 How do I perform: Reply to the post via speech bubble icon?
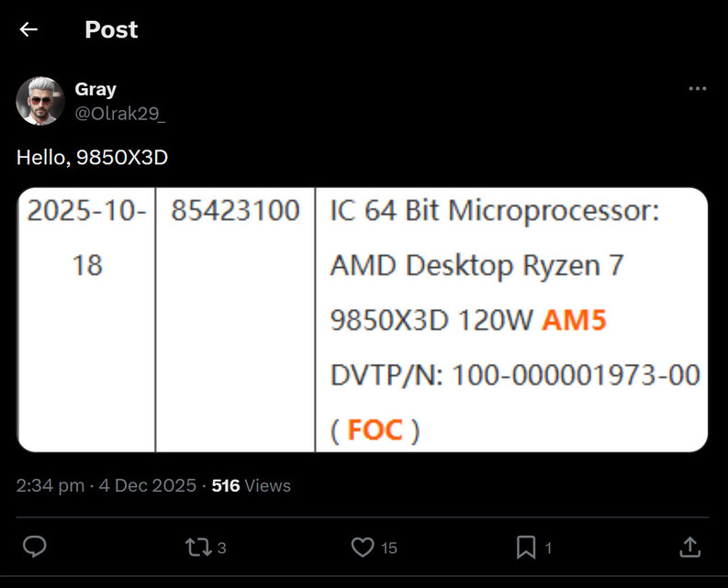click(35, 548)
